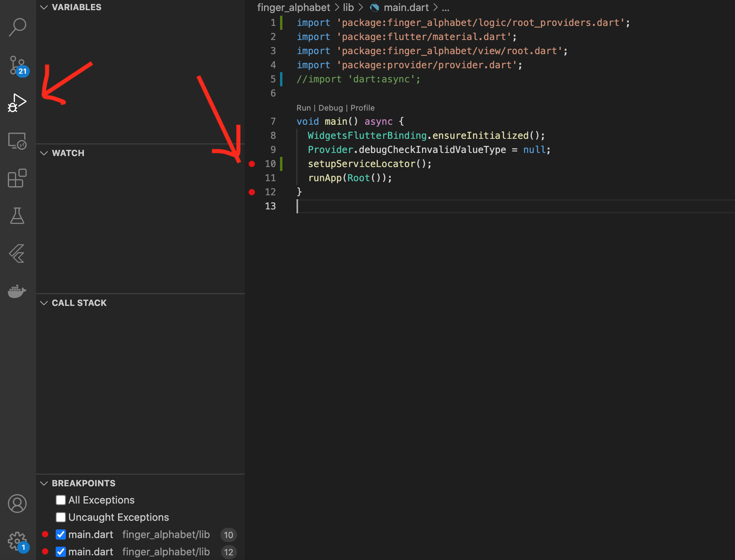Image resolution: width=735 pixels, height=560 pixels.
Task: Open the Testing flask icon
Action: pos(18,216)
